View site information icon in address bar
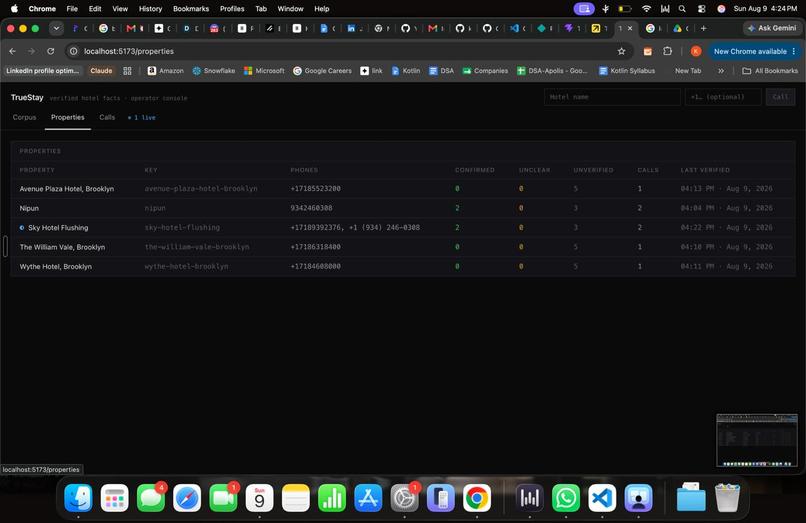Viewport: 806px width, 523px height. point(74,51)
